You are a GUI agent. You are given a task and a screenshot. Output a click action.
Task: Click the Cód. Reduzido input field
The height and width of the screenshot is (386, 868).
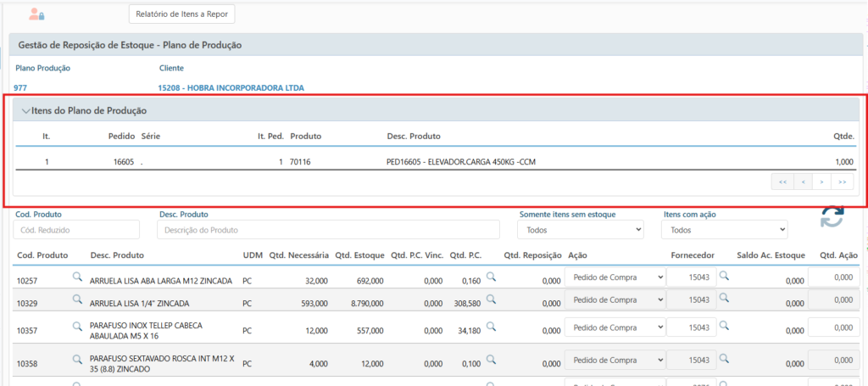point(76,230)
